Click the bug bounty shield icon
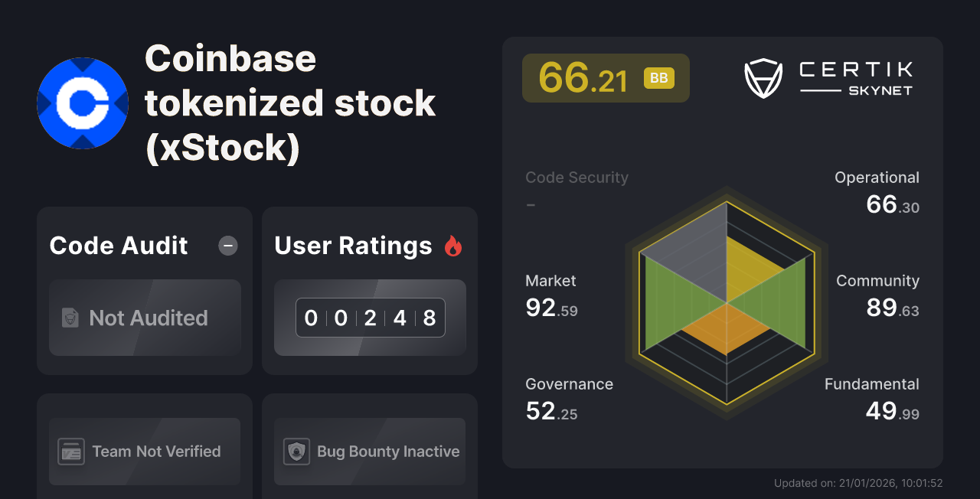 pos(297,452)
